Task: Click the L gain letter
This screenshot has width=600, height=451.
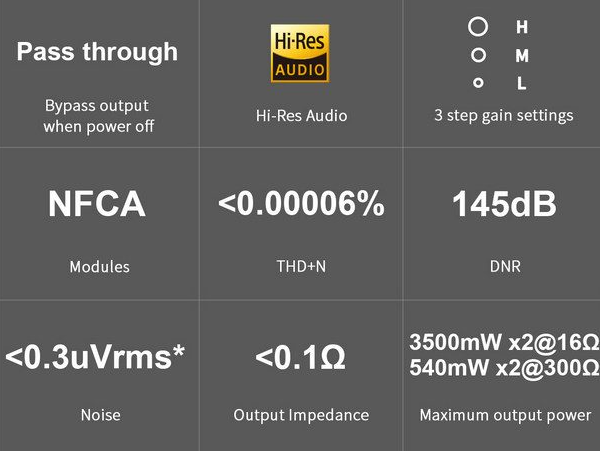Action: coord(522,83)
